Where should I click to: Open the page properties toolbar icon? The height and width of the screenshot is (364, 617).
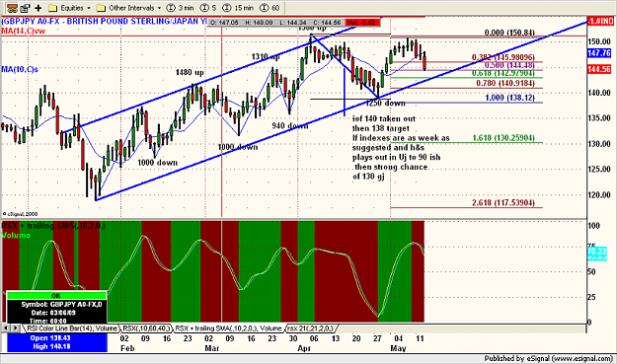pos(25,8)
